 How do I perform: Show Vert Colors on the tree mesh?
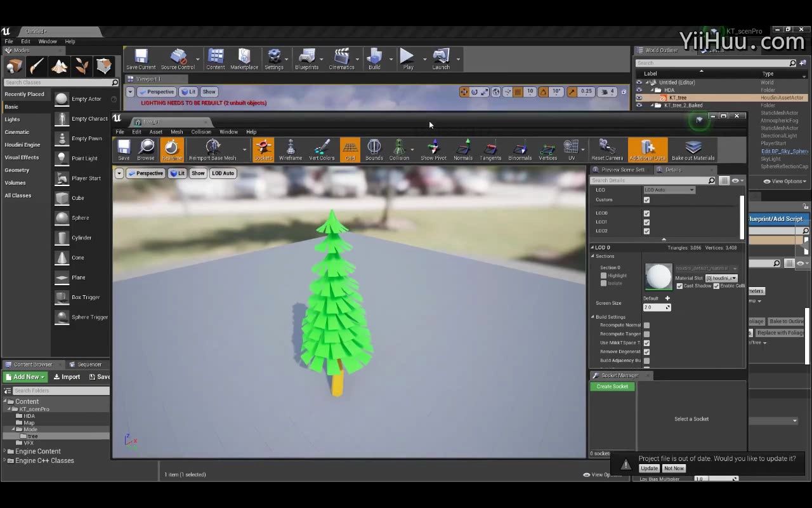tap(322, 150)
